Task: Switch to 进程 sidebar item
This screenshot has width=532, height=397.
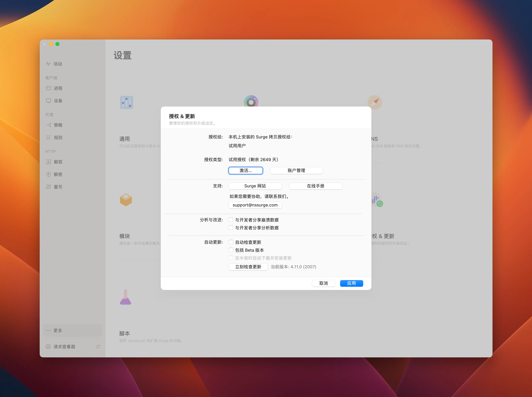Action: 73,88
